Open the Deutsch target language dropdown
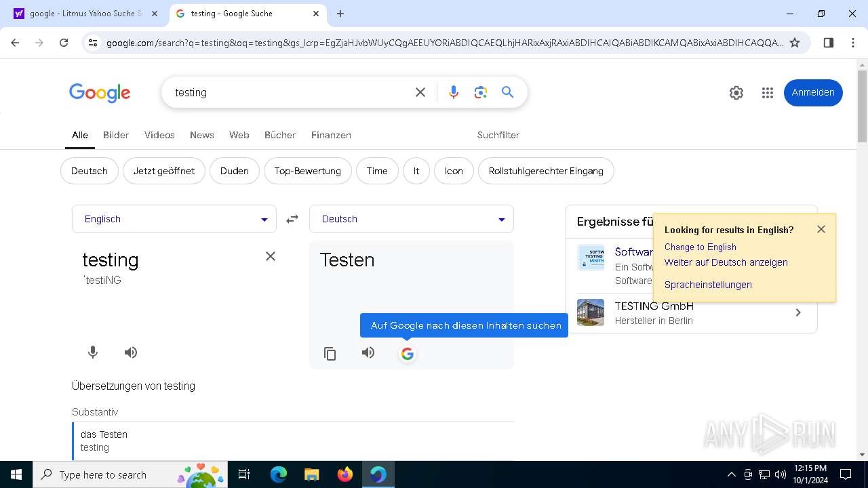Image resolution: width=868 pixels, height=488 pixels. point(412,219)
